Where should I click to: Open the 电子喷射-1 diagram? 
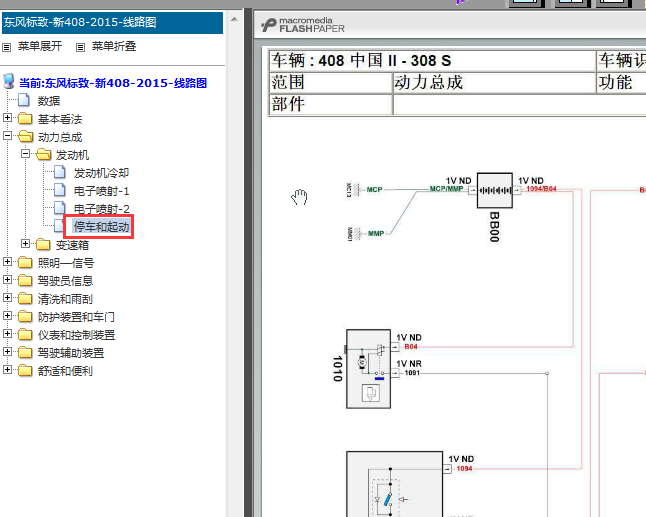click(101, 191)
